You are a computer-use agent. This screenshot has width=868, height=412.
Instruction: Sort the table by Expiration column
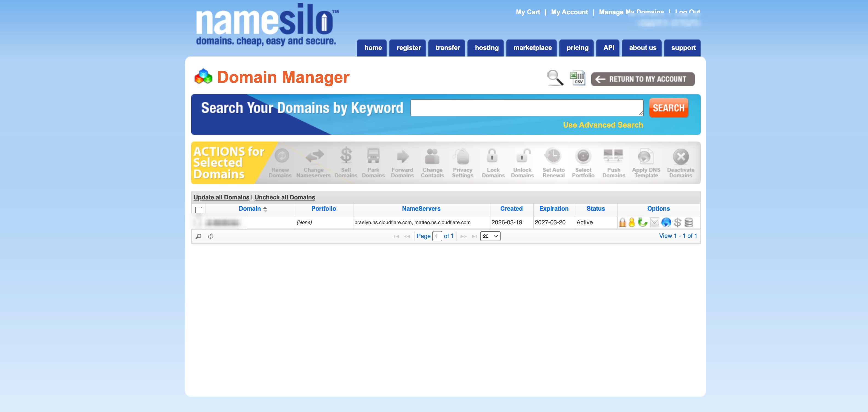[x=554, y=209]
